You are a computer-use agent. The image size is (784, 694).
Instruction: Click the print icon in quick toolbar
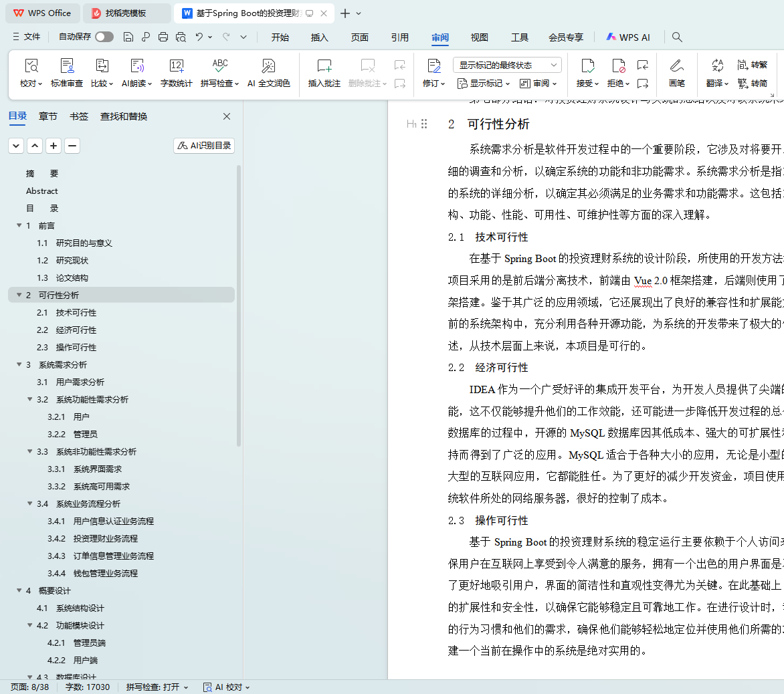tap(163, 37)
